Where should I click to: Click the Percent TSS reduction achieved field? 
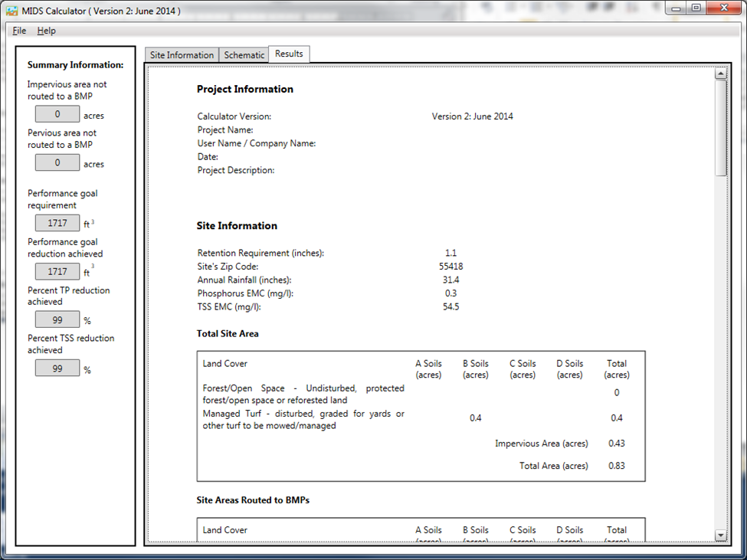click(57, 368)
